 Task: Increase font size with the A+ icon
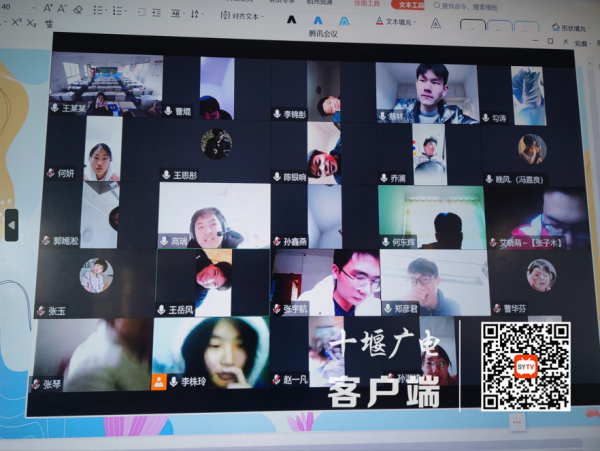pyautogui.click(x=47, y=8)
